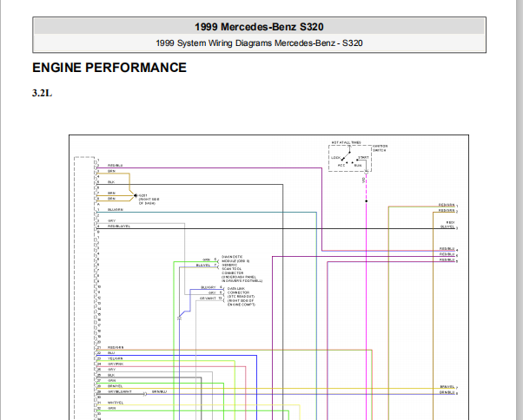Click the "HOT AT ALL TIMES" note
Screen dimensions: 523x420
click(346, 142)
